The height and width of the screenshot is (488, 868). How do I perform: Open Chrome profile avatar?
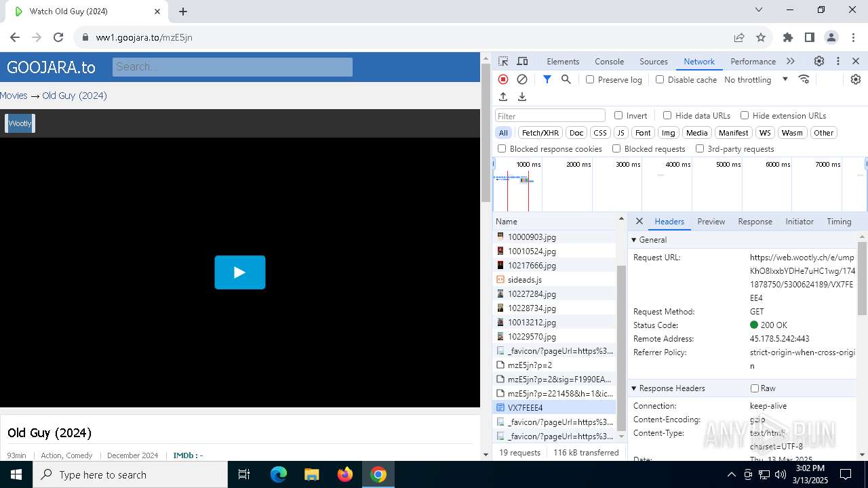831,37
